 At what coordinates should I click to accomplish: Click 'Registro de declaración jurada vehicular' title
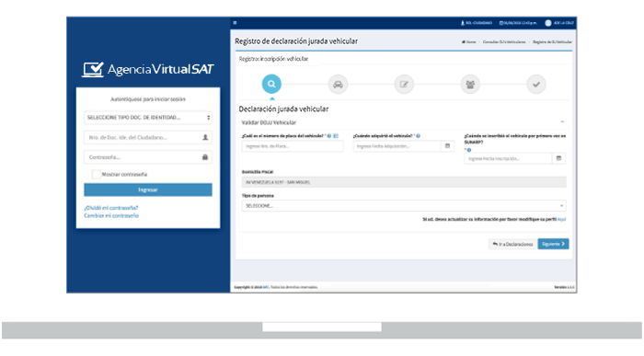296,41
